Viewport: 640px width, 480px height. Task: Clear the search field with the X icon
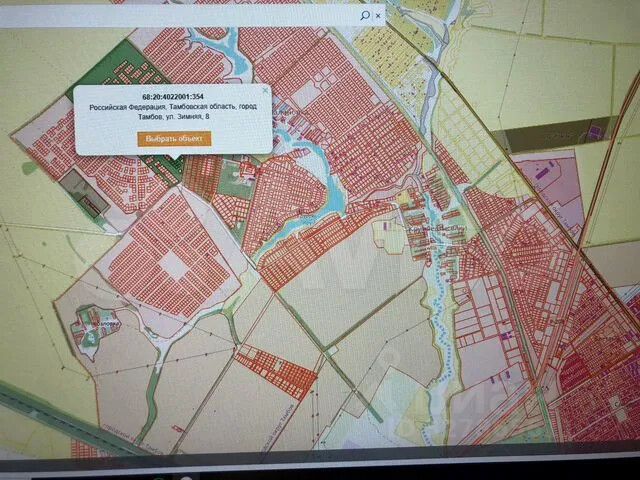(378, 16)
